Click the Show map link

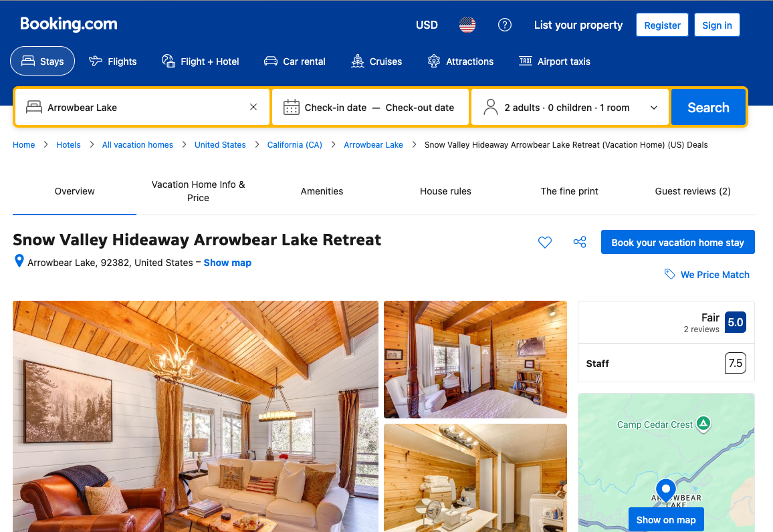click(x=227, y=263)
